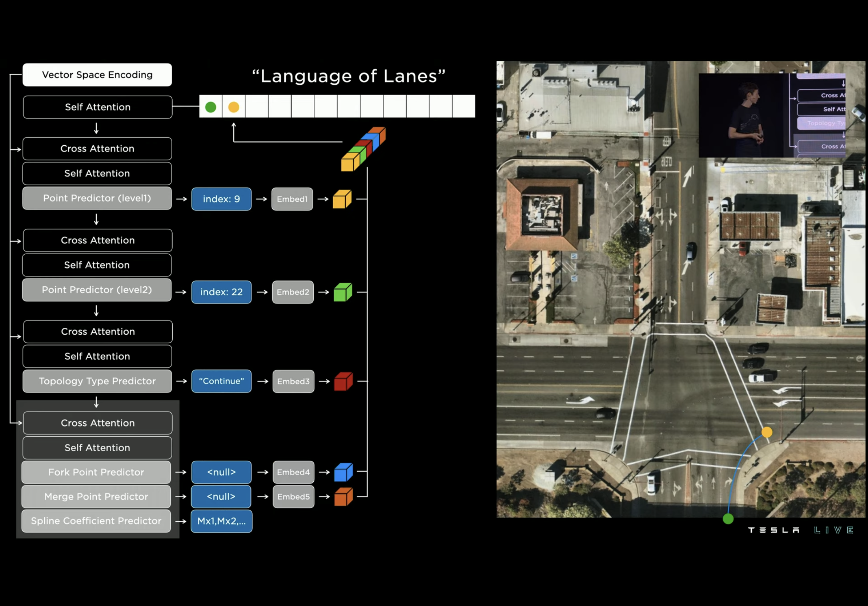This screenshot has width=868, height=606.
Task: Click the yellow waypoint on the aerial map
Action: click(767, 432)
